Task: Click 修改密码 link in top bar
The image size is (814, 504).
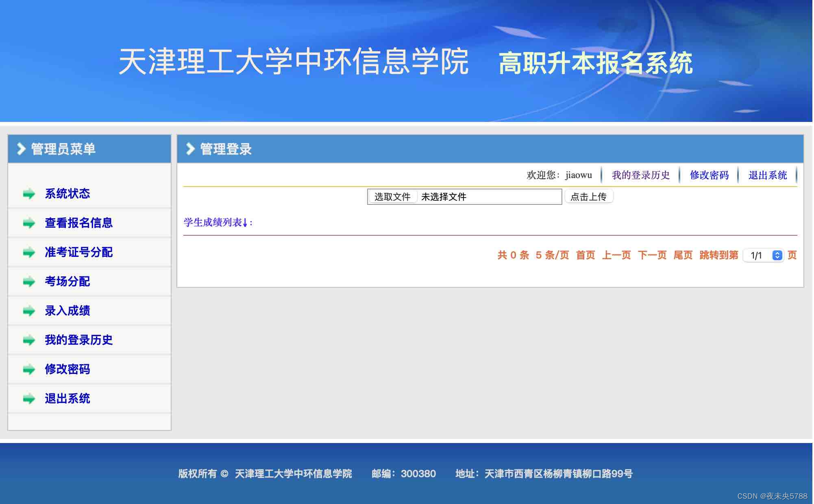Action: tap(710, 175)
